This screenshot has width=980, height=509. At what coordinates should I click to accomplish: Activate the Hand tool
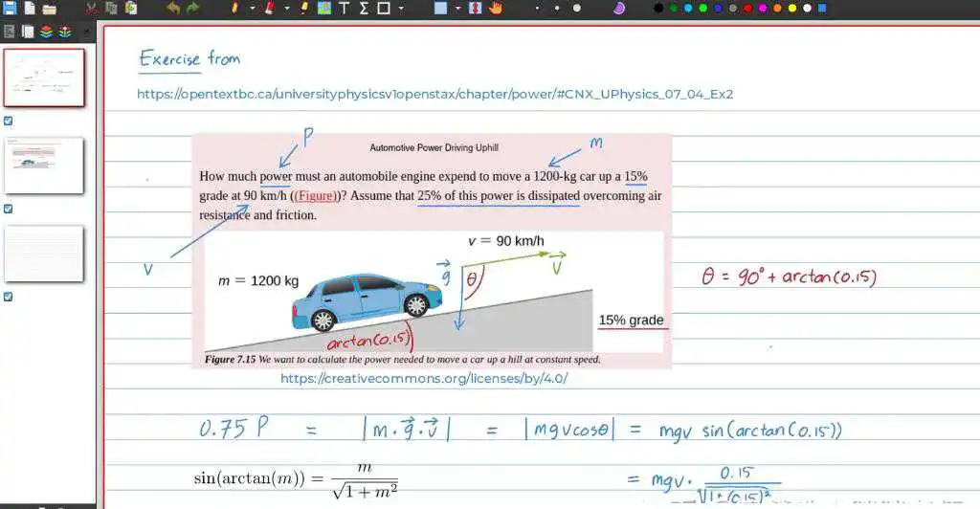496,9
